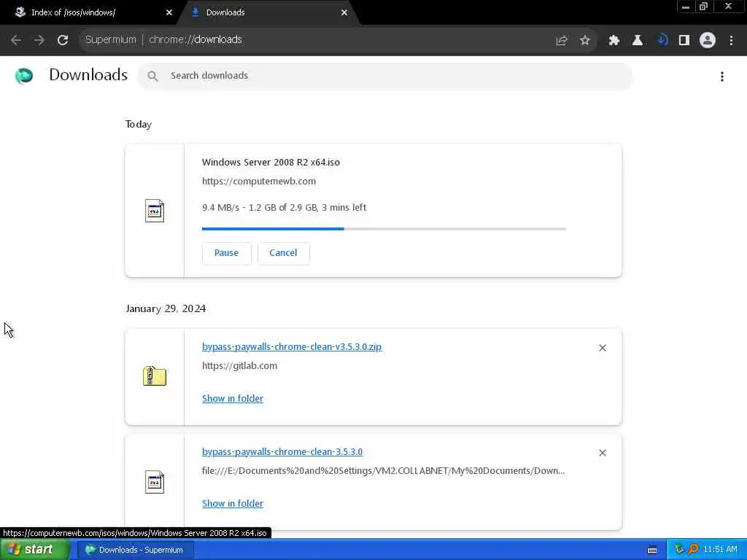747x560 pixels.
Task: Go back with the browser back arrow
Action: point(16,40)
